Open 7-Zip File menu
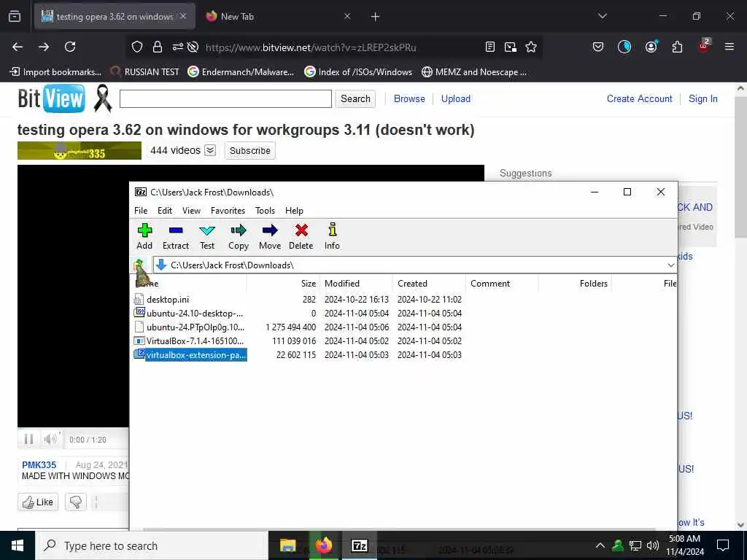 tap(141, 211)
